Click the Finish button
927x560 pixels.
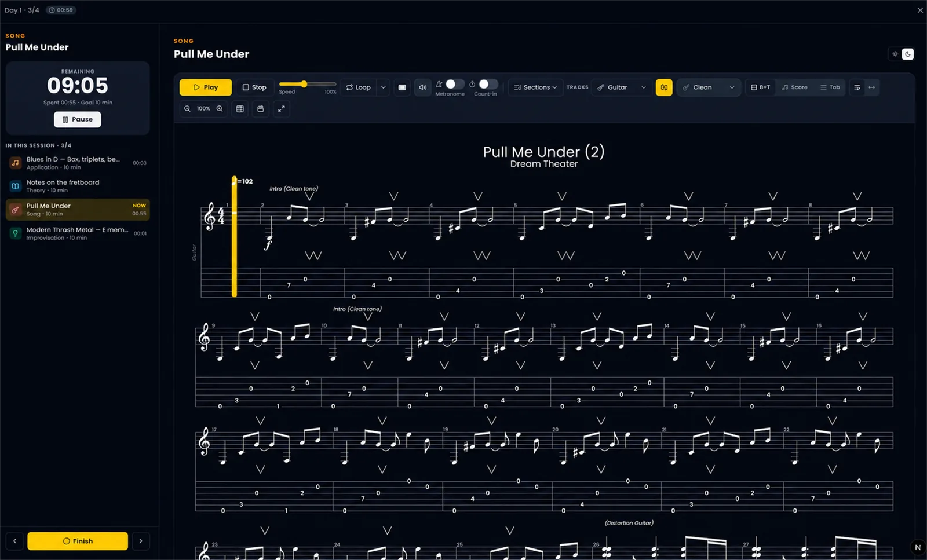coord(78,541)
